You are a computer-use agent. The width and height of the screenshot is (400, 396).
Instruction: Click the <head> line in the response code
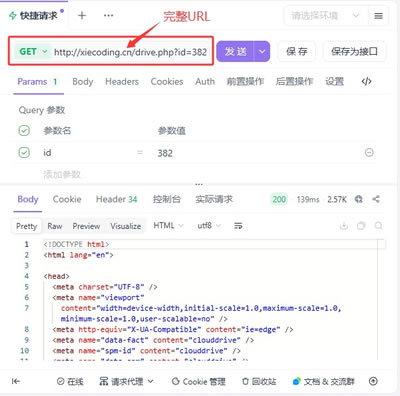56,276
